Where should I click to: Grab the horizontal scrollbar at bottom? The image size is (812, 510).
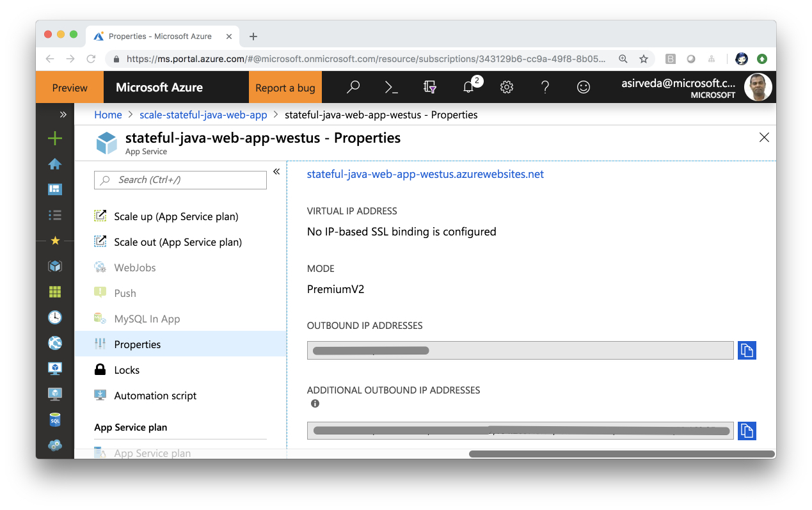click(x=622, y=454)
